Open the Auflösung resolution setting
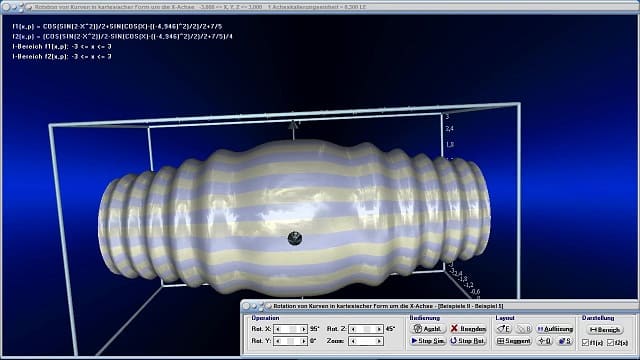Screen dimensions: 640x360 [x=555, y=329]
